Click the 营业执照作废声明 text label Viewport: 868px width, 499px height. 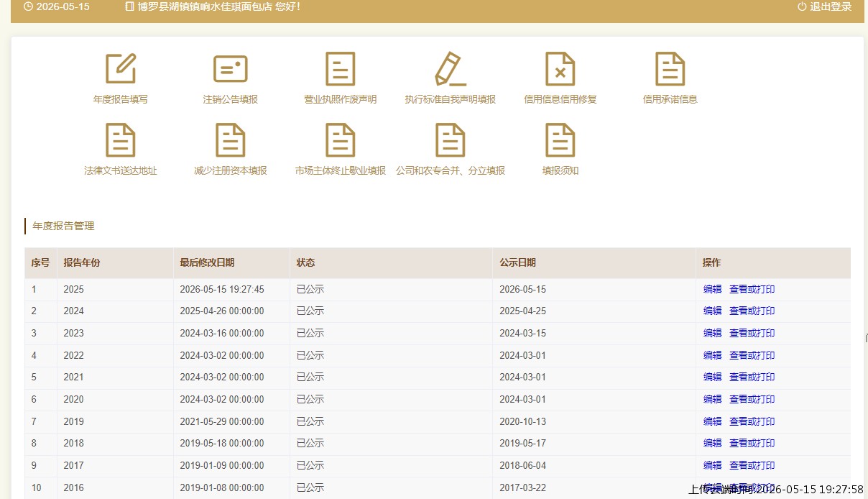pyautogui.click(x=341, y=99)
